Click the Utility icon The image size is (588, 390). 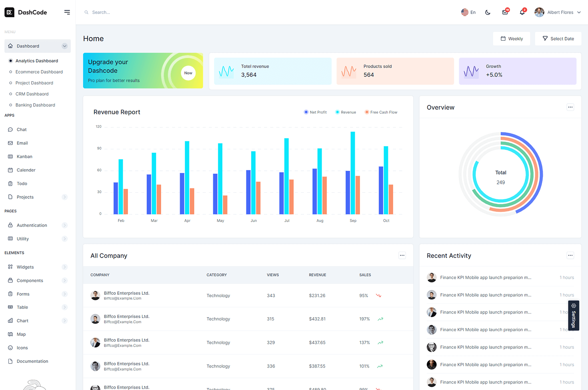tap(10, 239)
